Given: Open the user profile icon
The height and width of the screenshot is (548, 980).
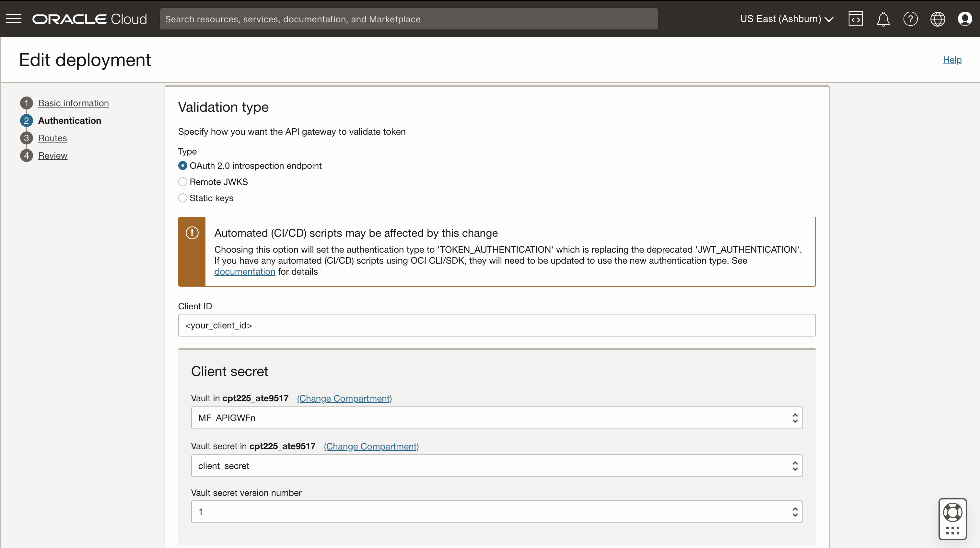Looking at the screenshot, I should click(x=965, y=19).
